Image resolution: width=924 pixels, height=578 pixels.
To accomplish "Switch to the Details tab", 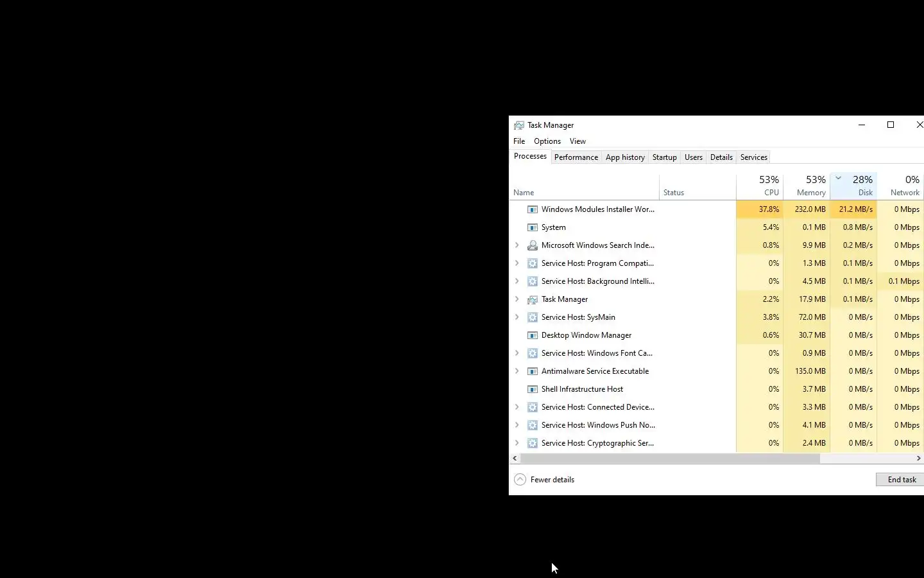I will 721,157.
